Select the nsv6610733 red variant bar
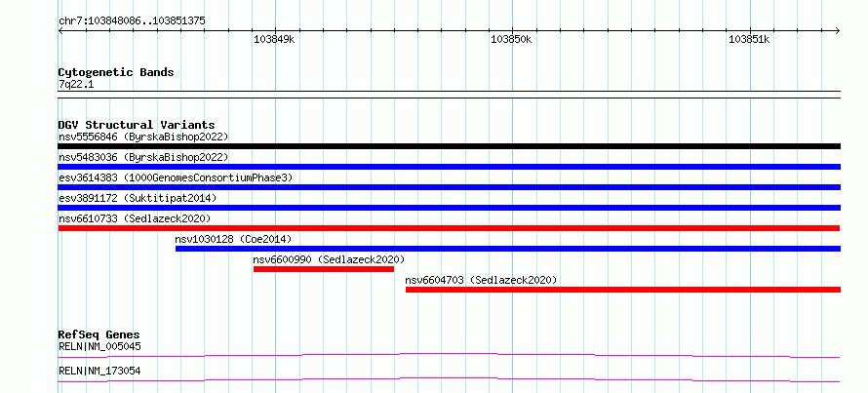868x393 pixels. pos(449,228)
